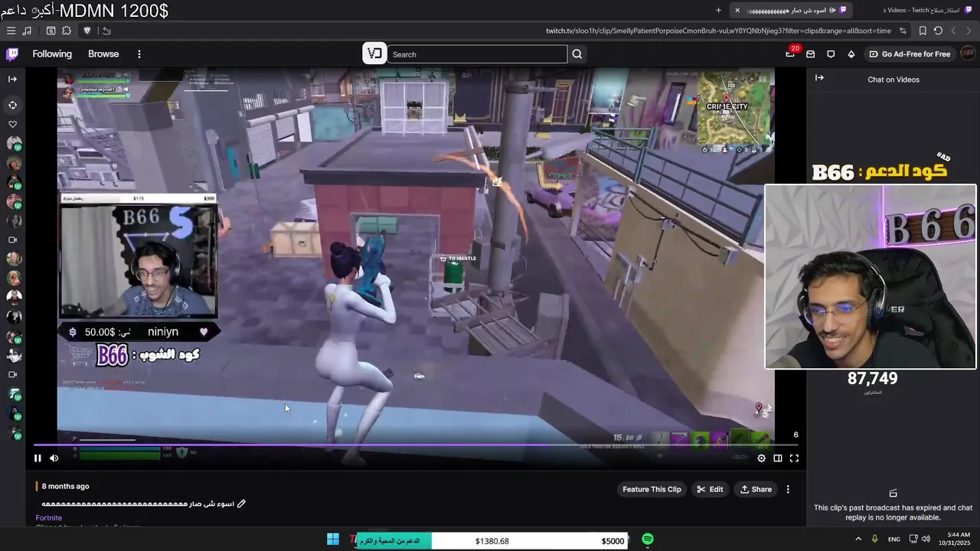Click the recommended channels camera icon in sidebar

click(x=12, y=240)
